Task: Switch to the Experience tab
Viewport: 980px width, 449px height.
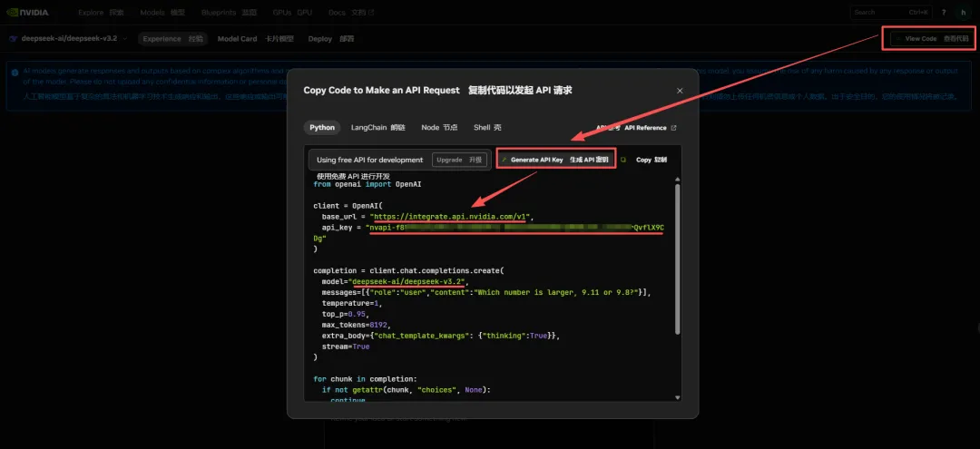Action: pyautogui.click(x=172, y=39)
